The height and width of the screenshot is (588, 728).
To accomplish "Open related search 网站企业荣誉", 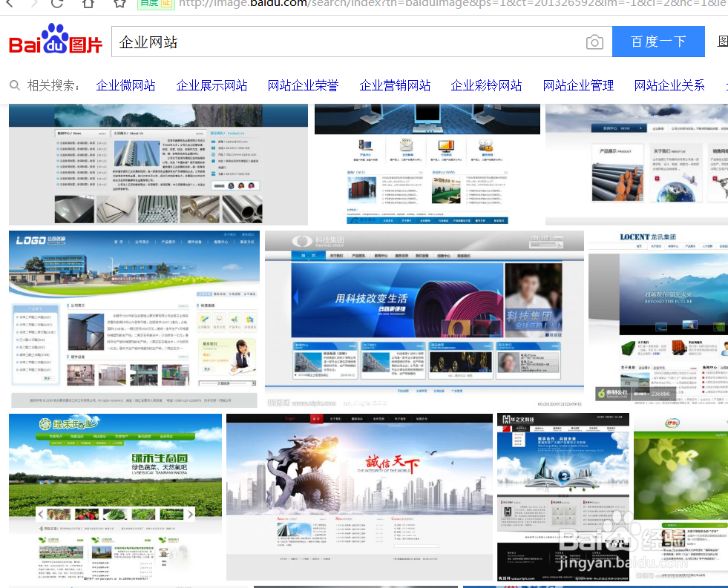I will click(304, 85).
